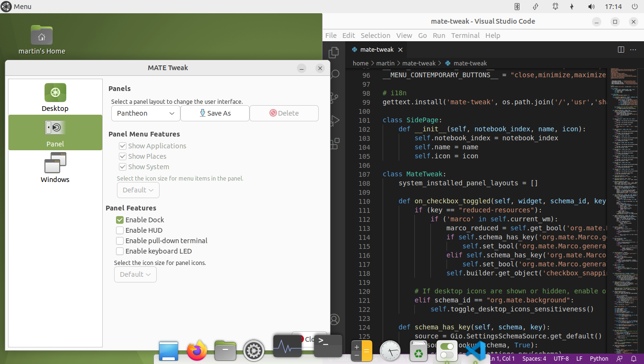
Task: Open the Trash icon in the dock
Action: (419, 351)
